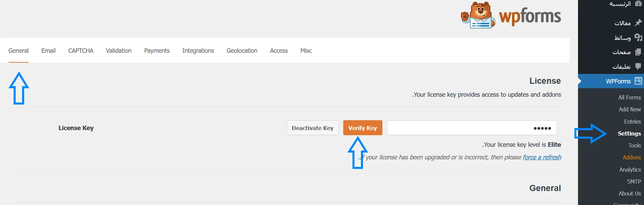The width and height of the screenshot is (644, 205).
Task: Click the pages icon beside صفحات
Action: 638,52
